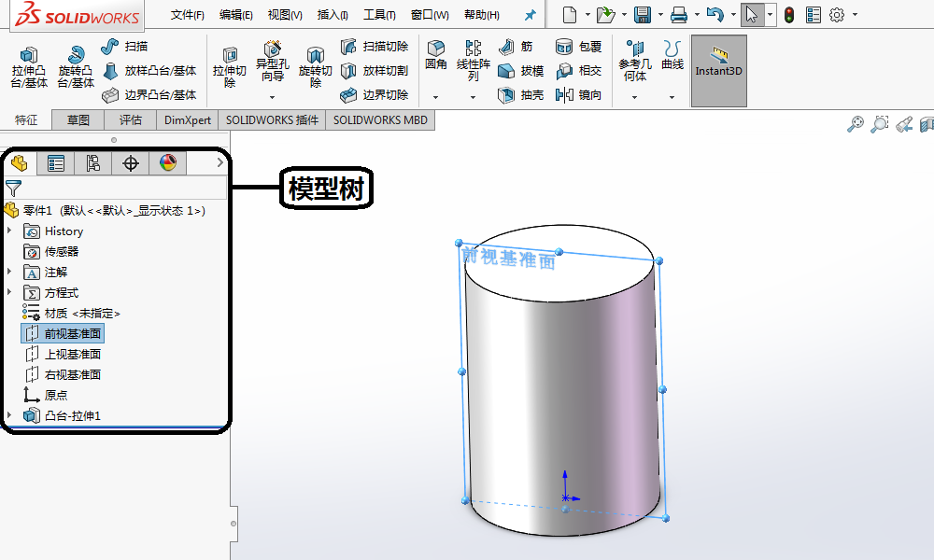Select the Swept Cut (扫描切除) tool
The height and width of the screenshot is (560, 934).
point(375,47)
